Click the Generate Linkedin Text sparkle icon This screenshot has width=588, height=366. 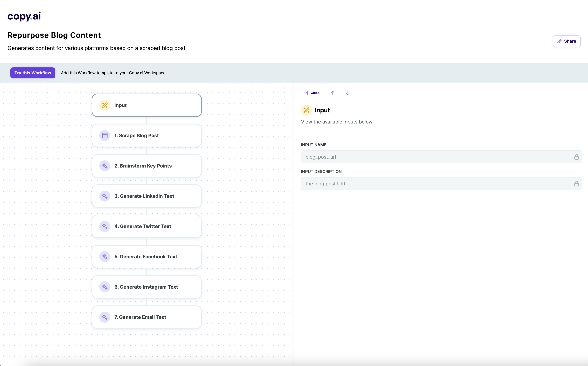(x=105, y=196)
